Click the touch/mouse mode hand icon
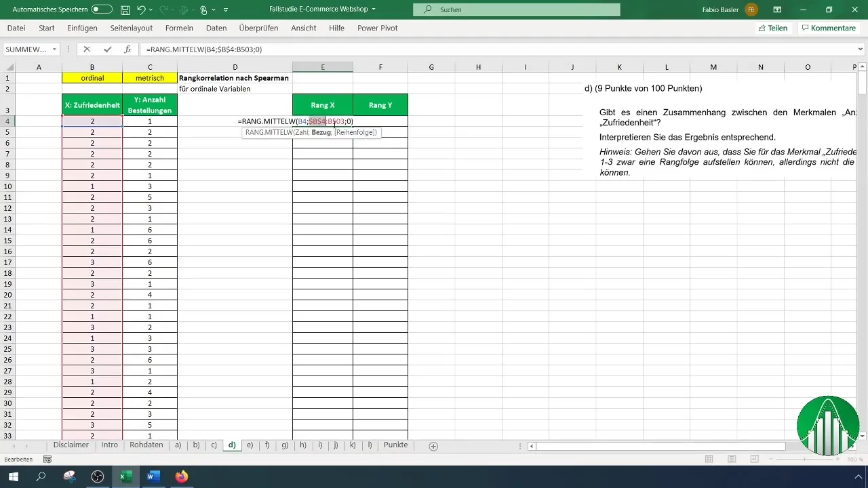Viewport: 868px width, 488px height. click(203, 9)
